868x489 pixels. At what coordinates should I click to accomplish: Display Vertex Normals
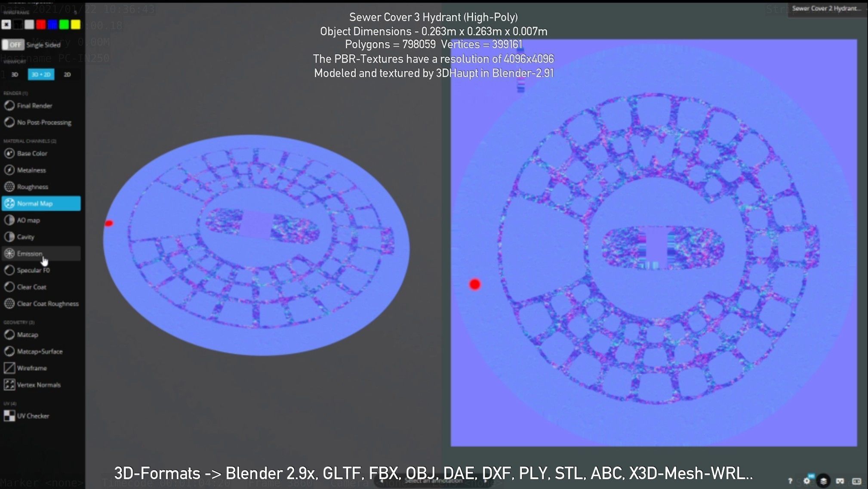pyautogui.click(x=32, y=385)
